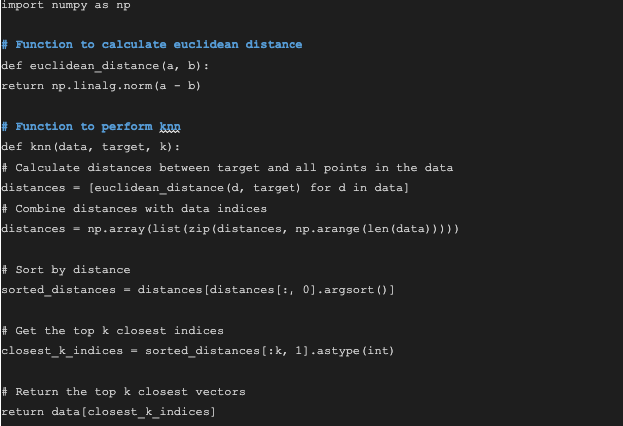The width and height of the screenshot is (623, 426).
Task: Click 'np.arange(len(data)))))' text
Action: [x=377, y=229]
